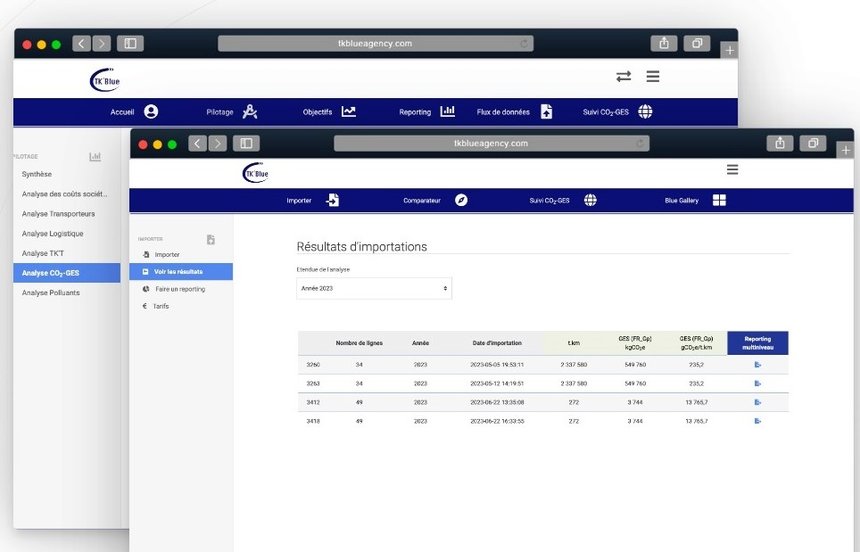
Task: Click row ID 3412 in results table
Action: [313, 402]
